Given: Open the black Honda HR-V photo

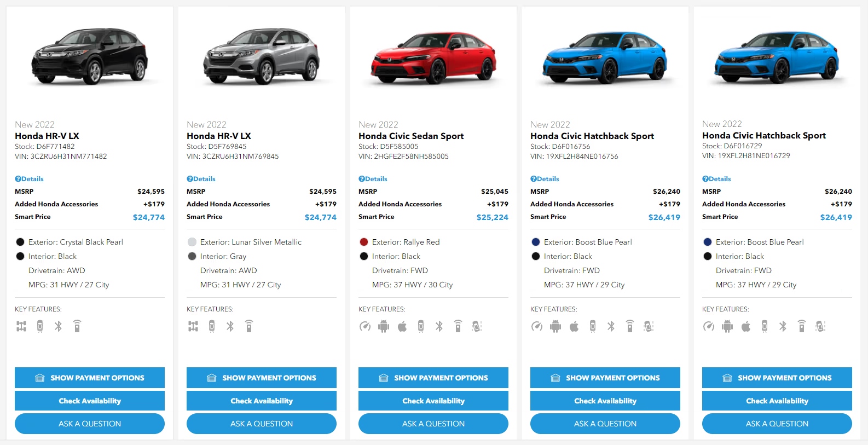Looking at the screenshot, I should tap(90, 57).
